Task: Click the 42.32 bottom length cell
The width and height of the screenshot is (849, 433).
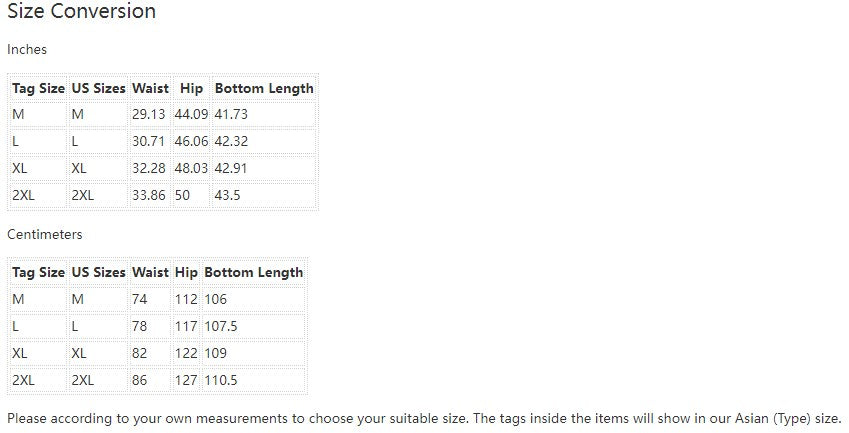Action: coord(231,141)
